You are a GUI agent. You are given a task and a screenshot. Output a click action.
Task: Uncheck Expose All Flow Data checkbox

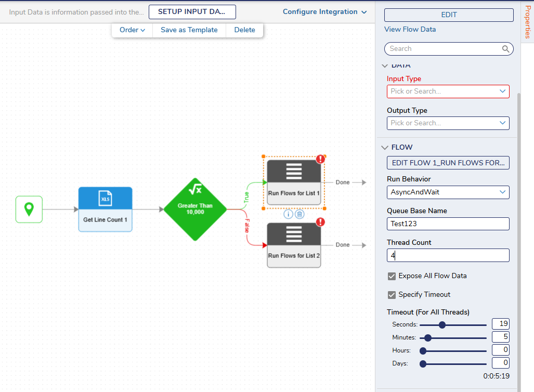click(392, 276)
